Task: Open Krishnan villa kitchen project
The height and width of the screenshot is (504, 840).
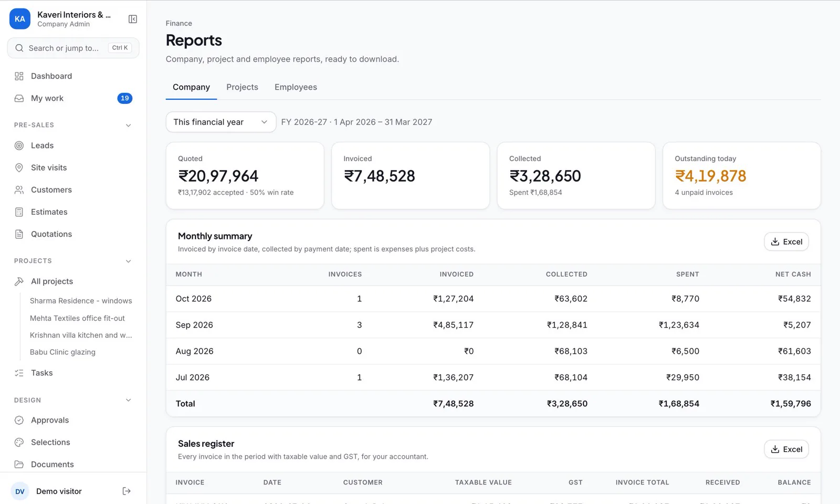Action: click(x=81, y=335)
